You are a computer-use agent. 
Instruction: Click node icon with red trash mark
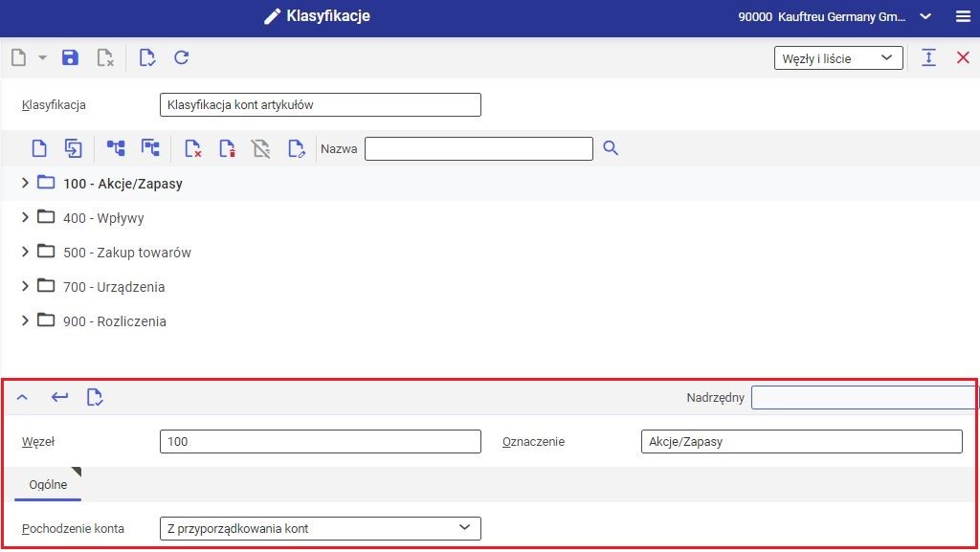[227, 148]
